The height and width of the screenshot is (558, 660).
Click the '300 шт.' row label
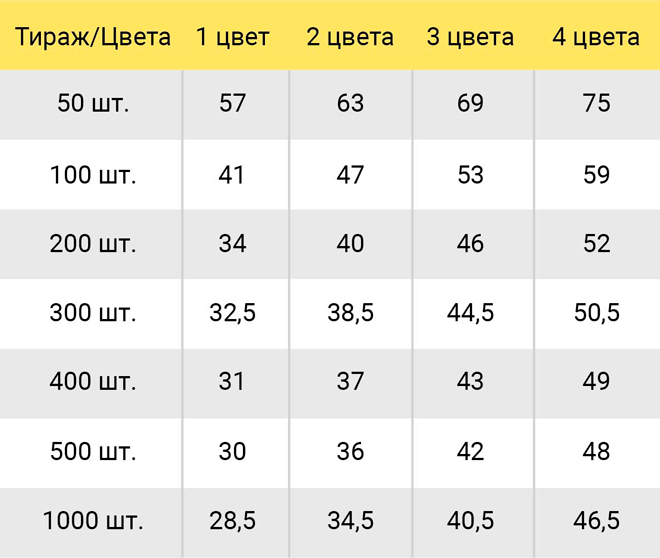93,313
